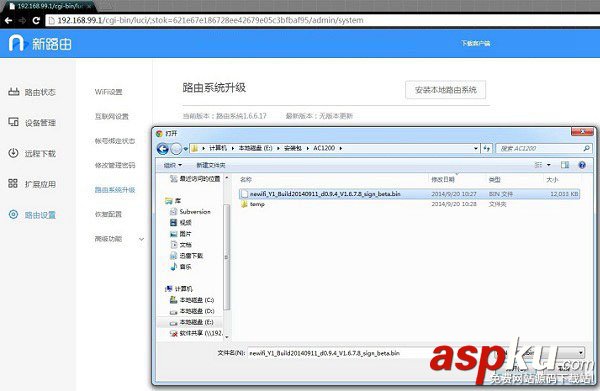
Task: Click 安装本地路由系统 button
Action: point(445,90)
